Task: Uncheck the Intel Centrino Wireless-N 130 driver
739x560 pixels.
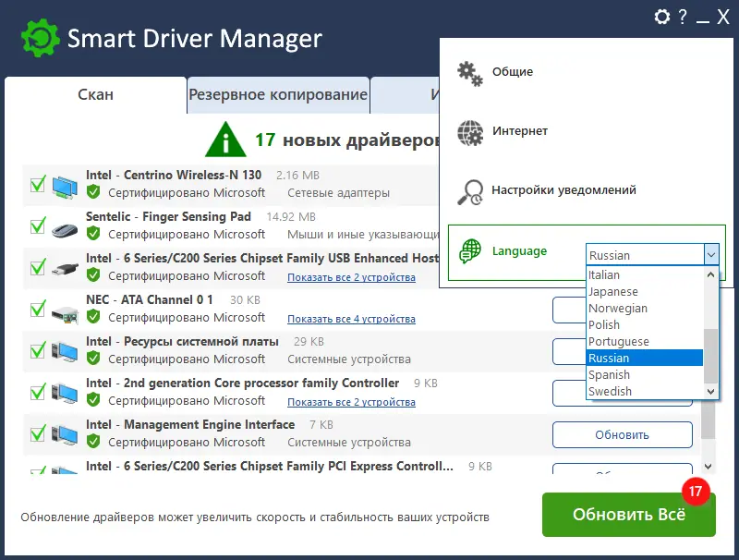Action: [x=38, y=183]
